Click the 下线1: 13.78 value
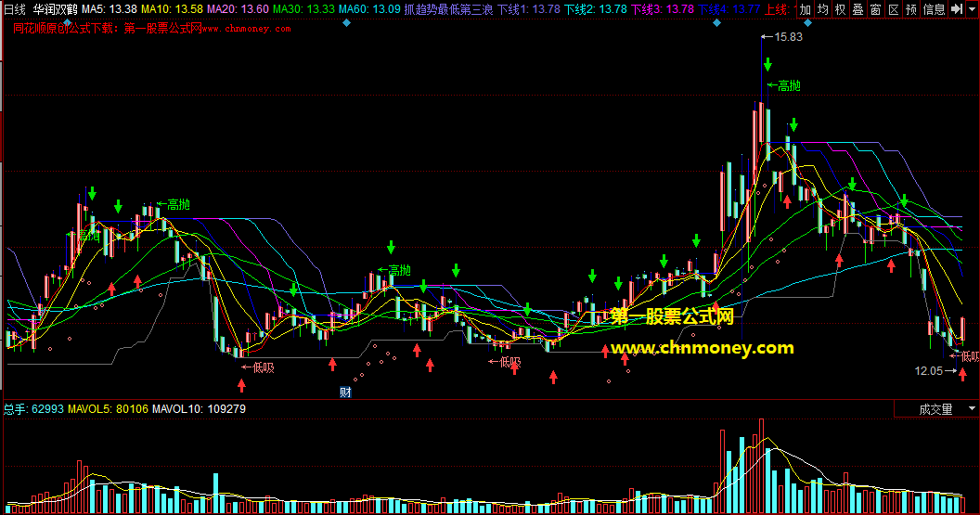Viewport: 980px width, 515px height. click(x=529, y=8)
